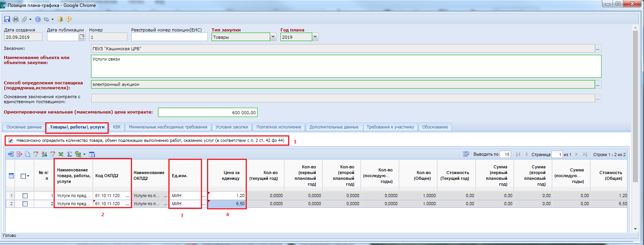Check the checkbox in table row 2
The height and width of the screenshot is (245, 644).
click(25, 204)
